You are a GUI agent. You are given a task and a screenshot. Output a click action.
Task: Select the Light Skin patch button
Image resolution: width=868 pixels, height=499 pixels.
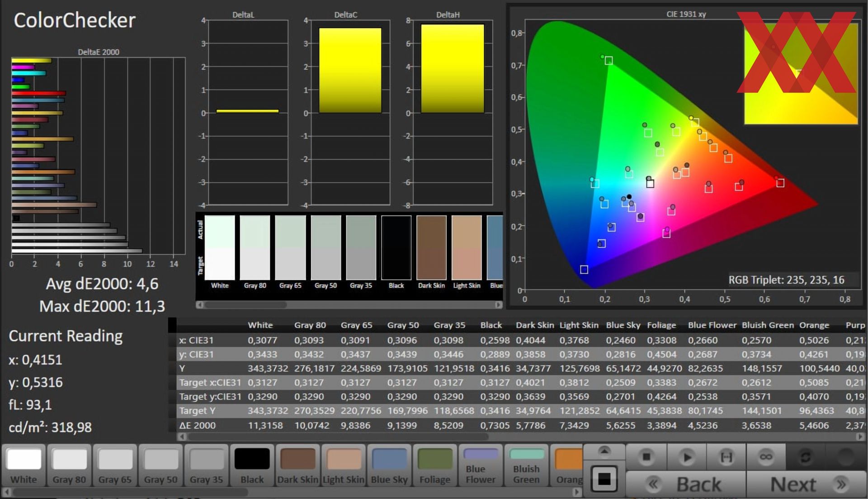click(343, 466)
